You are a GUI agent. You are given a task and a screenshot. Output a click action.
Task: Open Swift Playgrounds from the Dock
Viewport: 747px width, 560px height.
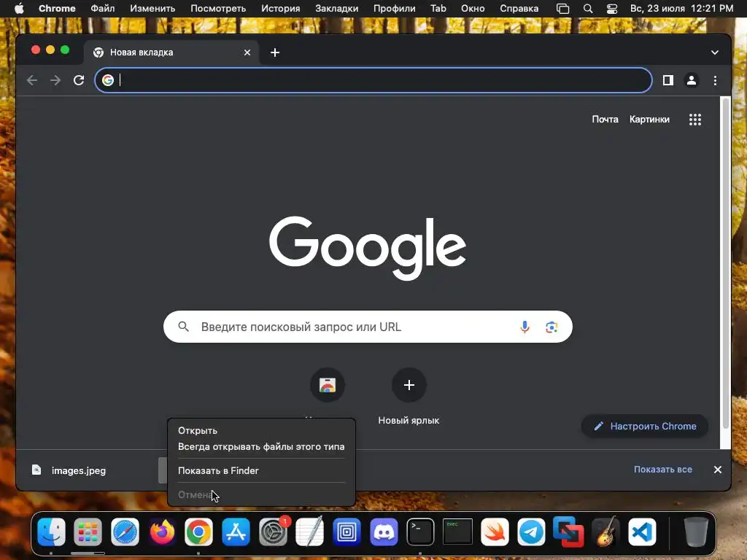pos(495,532)
